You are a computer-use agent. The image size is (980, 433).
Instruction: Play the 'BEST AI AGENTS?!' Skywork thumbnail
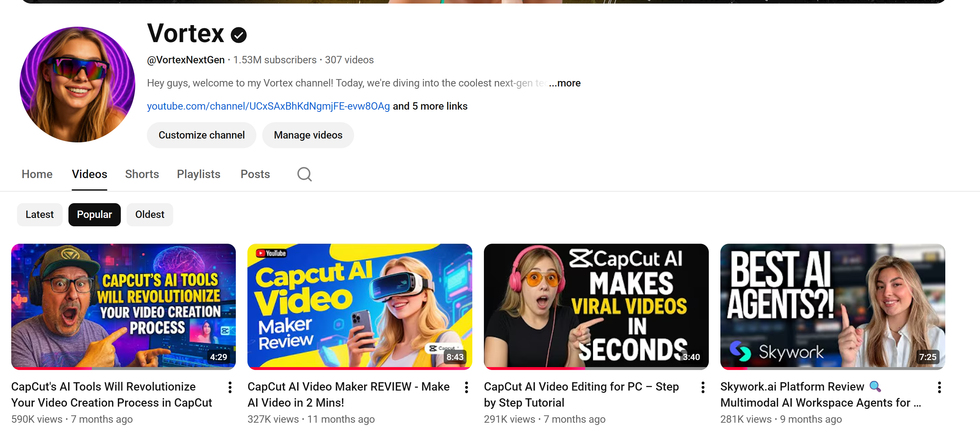pos(833,306)
